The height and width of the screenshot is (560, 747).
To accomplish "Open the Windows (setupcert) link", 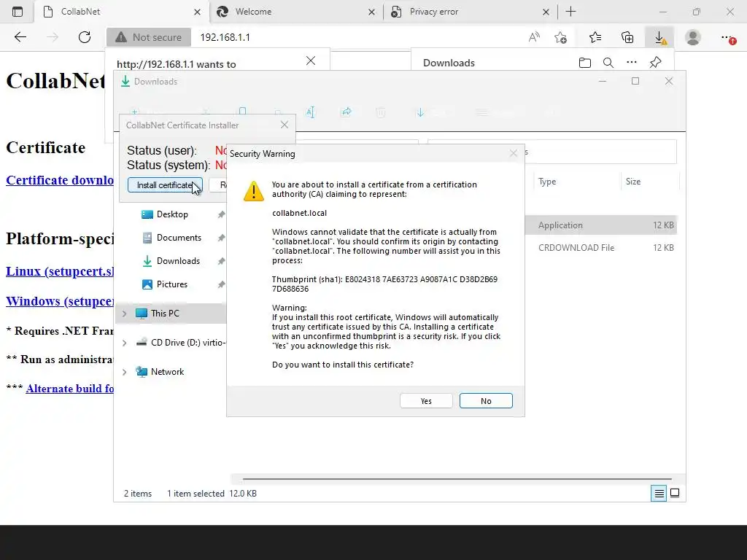I will (60, 301).
